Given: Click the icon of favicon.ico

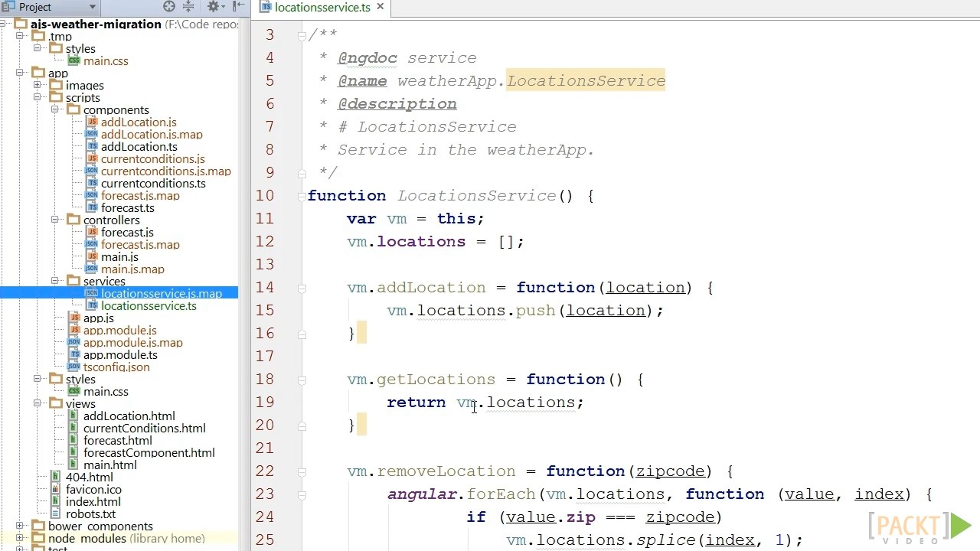Looking at the screenshot, I should point(57,489).
